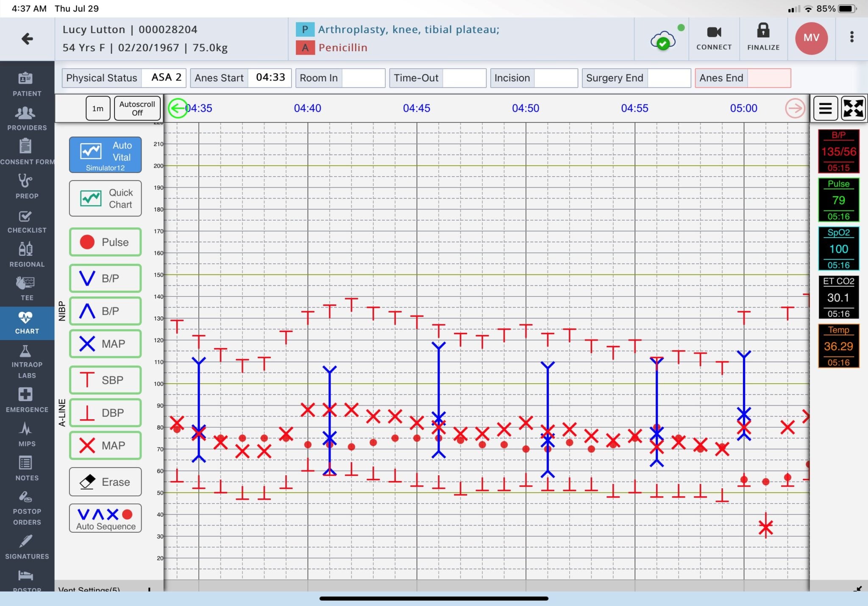
Task: Tap the ET CO2 30.1 tile
Action: (838, 297)
